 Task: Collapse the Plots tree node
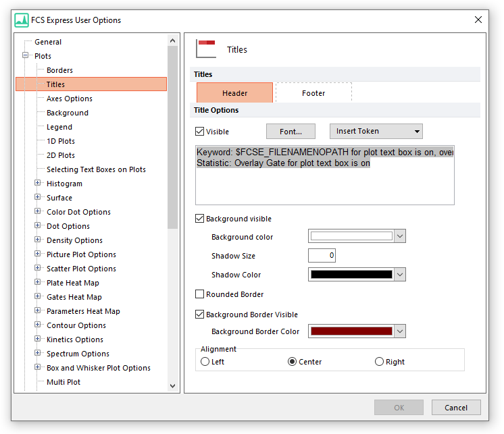point(26,56)
